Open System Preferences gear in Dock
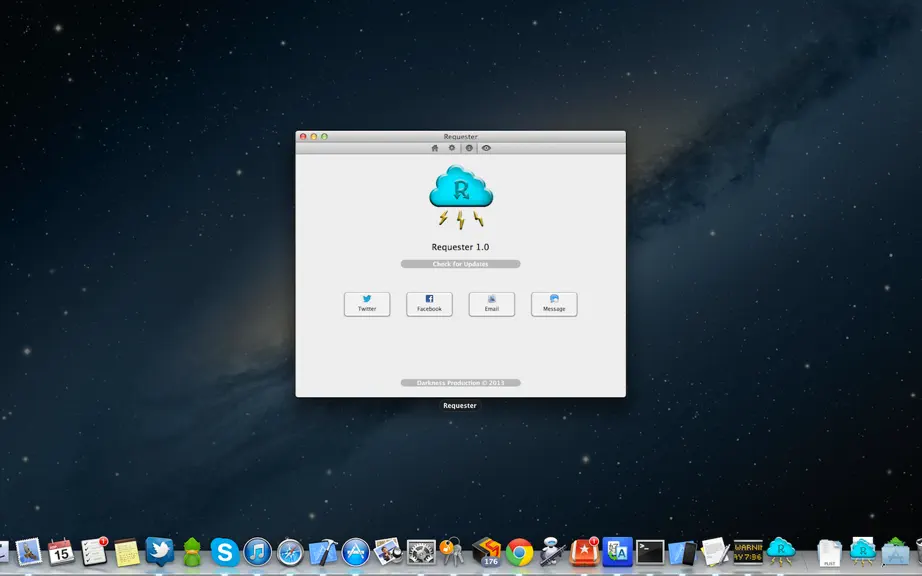This screenshot has height=576, width=922. point(422,552)
